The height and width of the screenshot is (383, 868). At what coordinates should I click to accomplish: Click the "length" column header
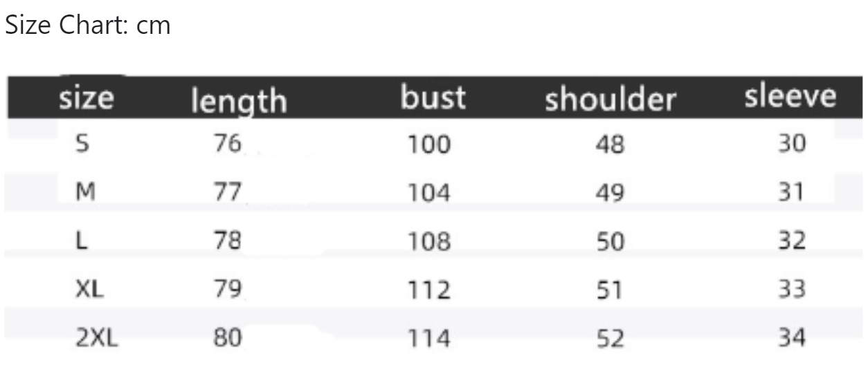click(238, 102)
